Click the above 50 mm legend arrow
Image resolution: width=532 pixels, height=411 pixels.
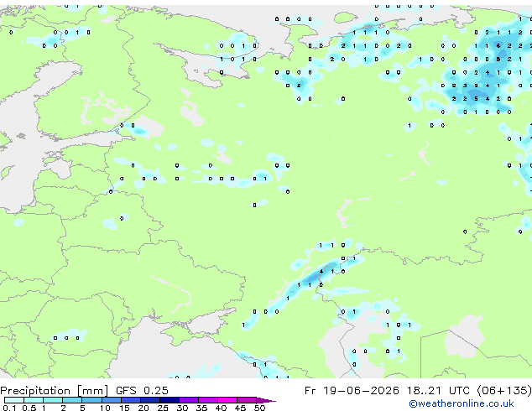[x=266, y=400]
